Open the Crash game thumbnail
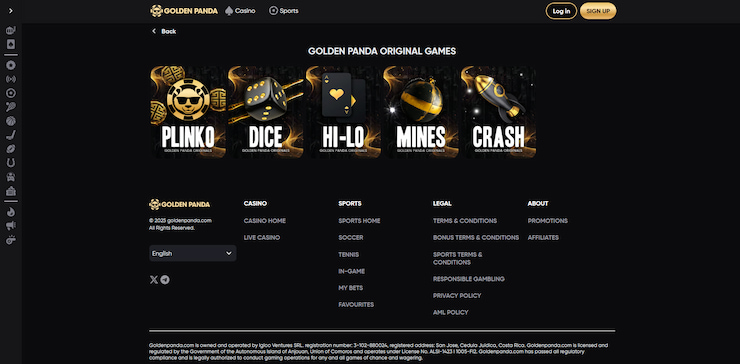This screenshot has height=364, width=740. (x=498, y=112)
